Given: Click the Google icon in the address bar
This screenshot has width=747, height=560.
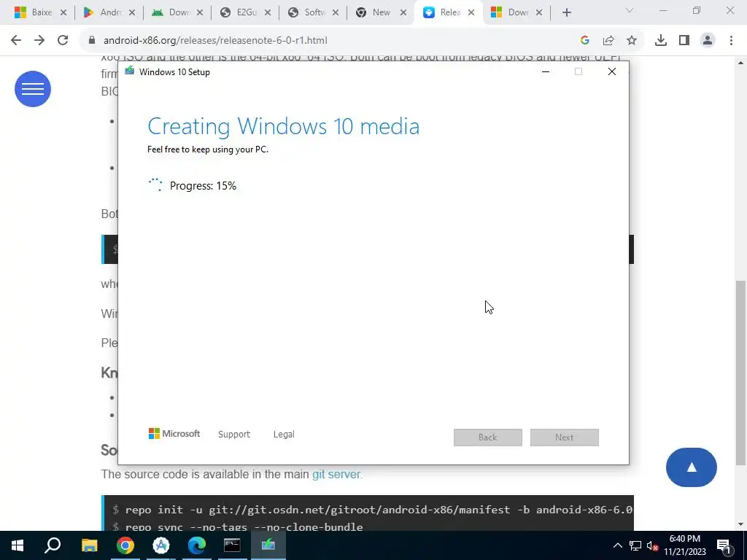Looking at the screenshot, I should point(585,41).
